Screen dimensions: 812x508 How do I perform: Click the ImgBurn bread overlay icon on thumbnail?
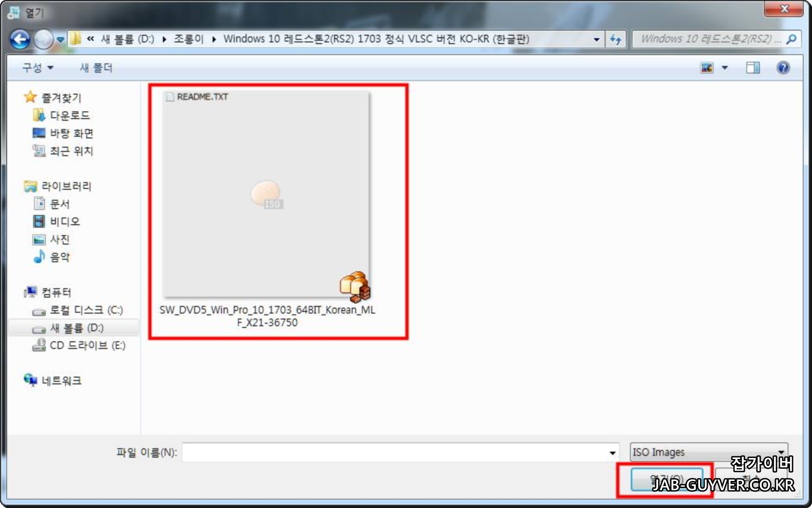355,287
